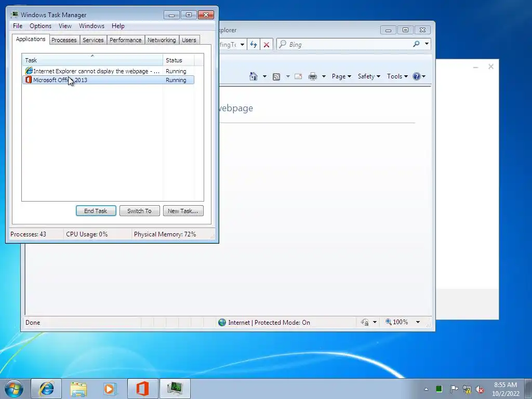Click the clock showing 8:55 AM

point(505,389)
